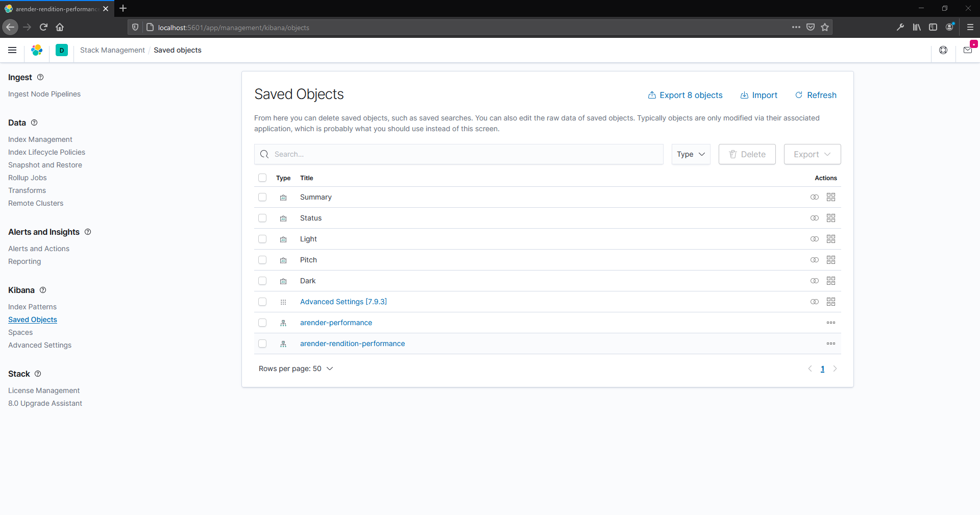Viewport: 980px width, 515px height.
Task: Select the checkbox for the Light row
Action: (x=262, y=239)
